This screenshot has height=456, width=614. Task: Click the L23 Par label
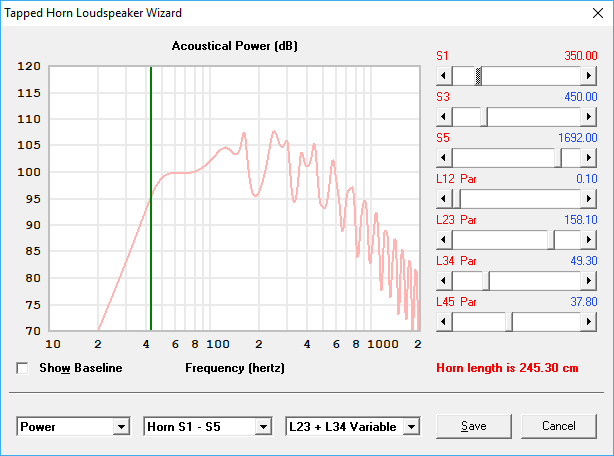(456, 220)
